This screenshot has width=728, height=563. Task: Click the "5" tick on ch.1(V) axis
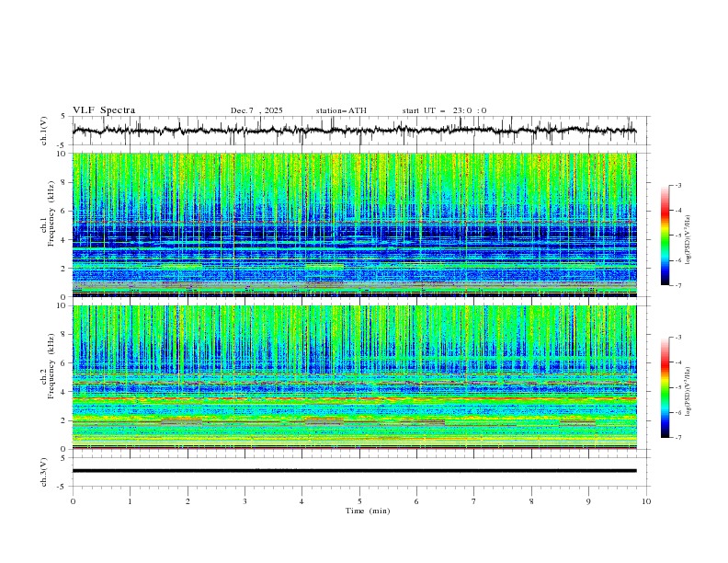coord(63,117)
